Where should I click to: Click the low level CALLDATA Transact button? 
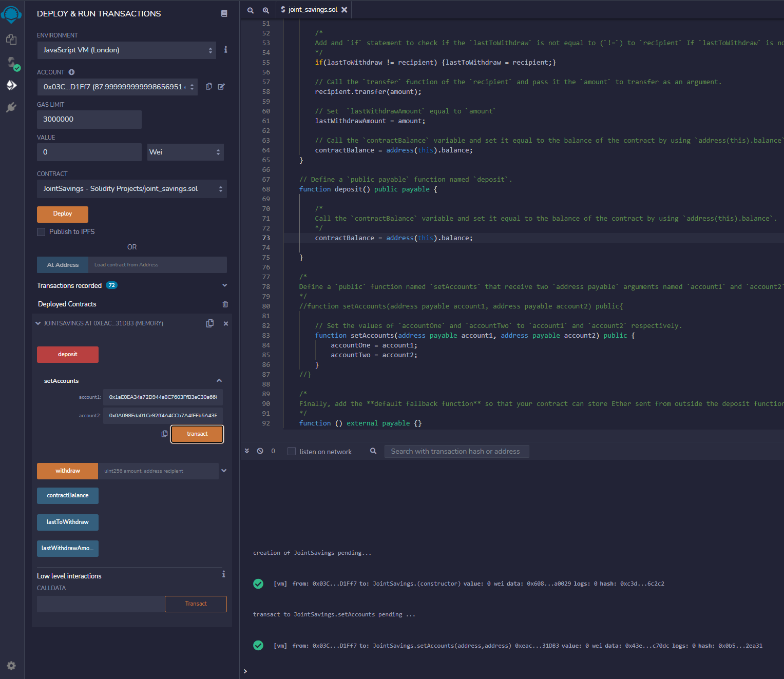pos(196,604)
